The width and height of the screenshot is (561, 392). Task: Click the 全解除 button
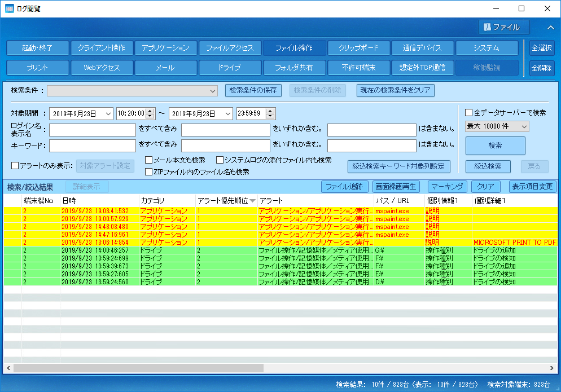(542, 68)
